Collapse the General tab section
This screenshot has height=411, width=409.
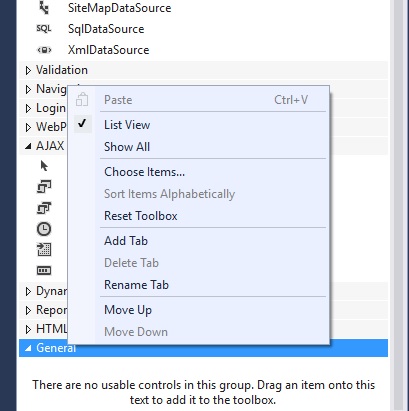28,348
